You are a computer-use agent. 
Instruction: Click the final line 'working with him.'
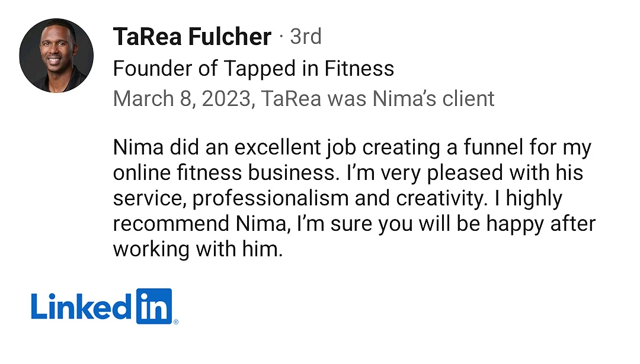[198, 249]
